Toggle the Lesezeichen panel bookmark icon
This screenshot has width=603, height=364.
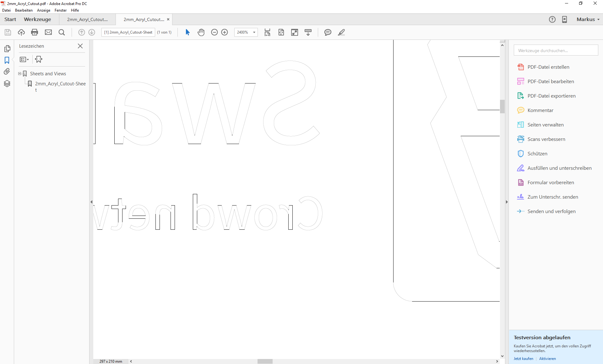click(x=7, y=60)
